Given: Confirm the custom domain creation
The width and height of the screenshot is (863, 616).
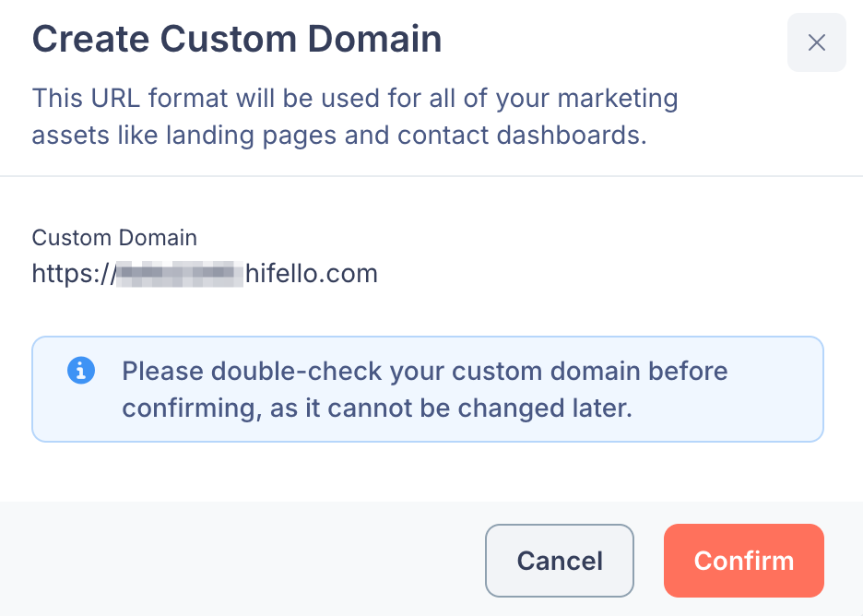Looking at the screenshot, I should pos(743,561).
